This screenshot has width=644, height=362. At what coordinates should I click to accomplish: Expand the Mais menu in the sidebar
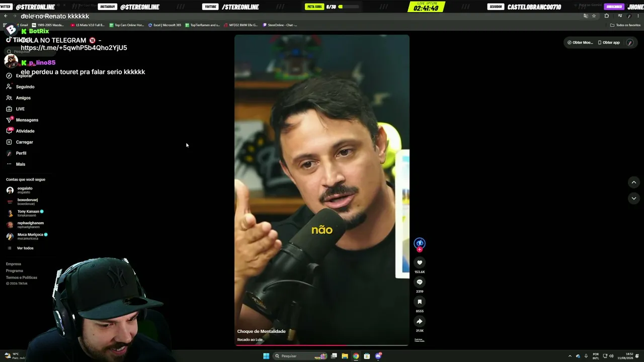click(x=16, y=164)
